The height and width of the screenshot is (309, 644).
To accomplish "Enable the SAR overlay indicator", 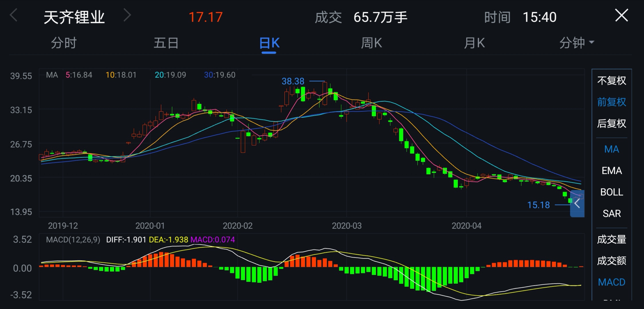I will coord(612,213).
